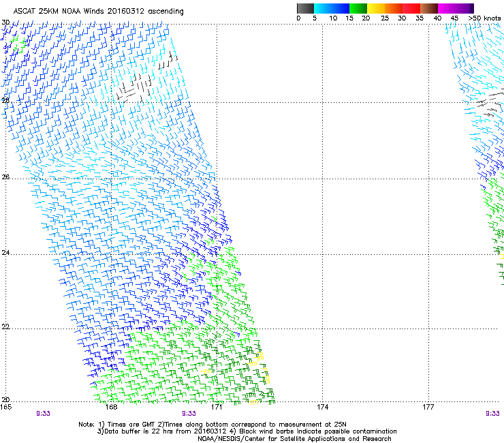Click the '35' label under the color bar
The width and height of the screenshot is (504, 443).
coord(420,18)
